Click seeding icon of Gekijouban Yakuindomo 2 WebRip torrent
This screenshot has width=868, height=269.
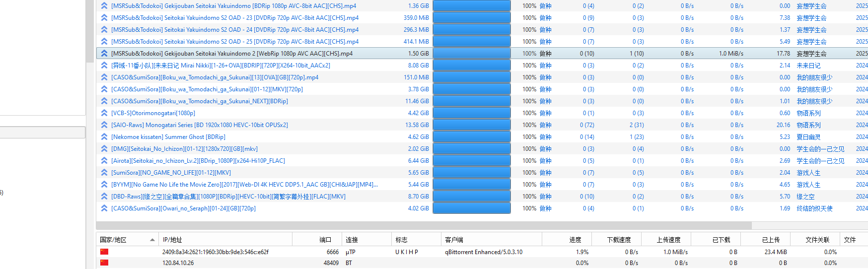pyautogui.click(x=104, y=54)
